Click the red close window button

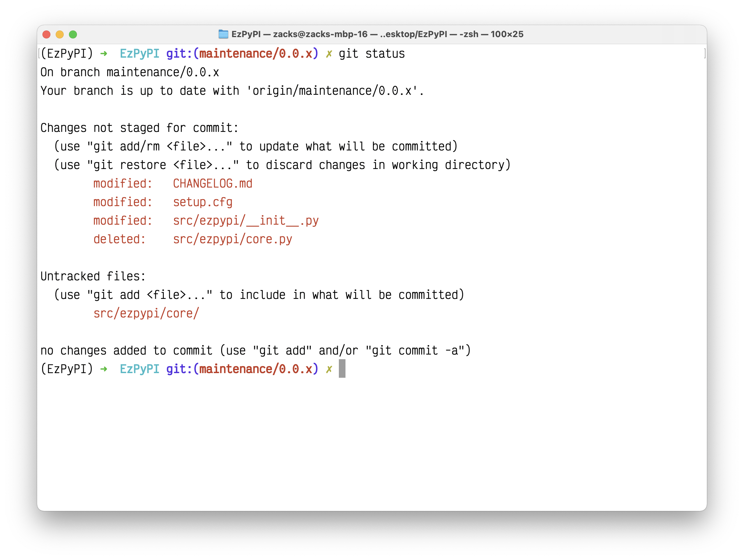tap(46, 34)
